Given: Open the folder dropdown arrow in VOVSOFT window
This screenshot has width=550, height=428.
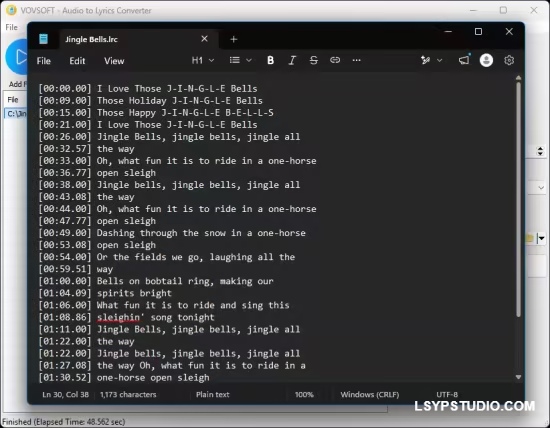Looking at the screenshot, I should pyautogui.click(x=542, y=239).
